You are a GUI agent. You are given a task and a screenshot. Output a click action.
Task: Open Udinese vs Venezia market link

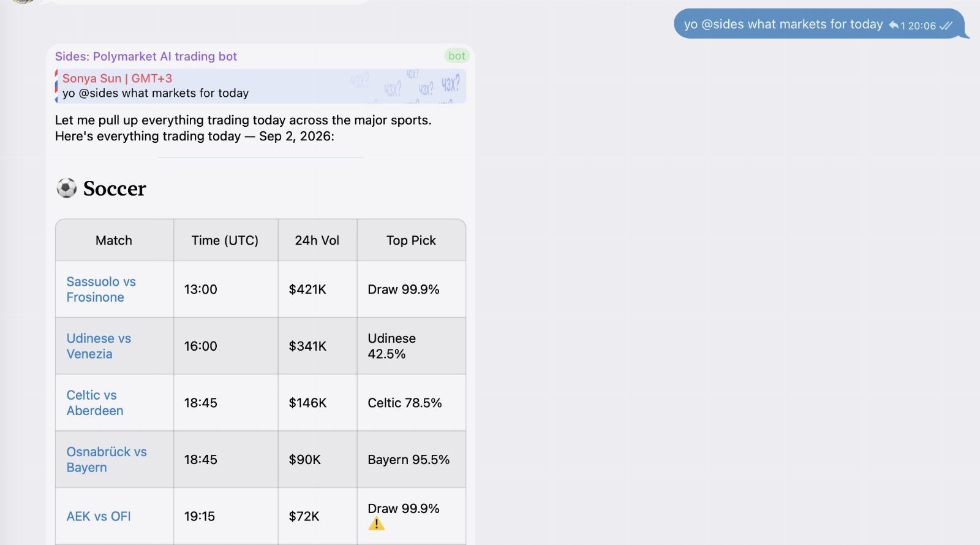pos(99,346)
